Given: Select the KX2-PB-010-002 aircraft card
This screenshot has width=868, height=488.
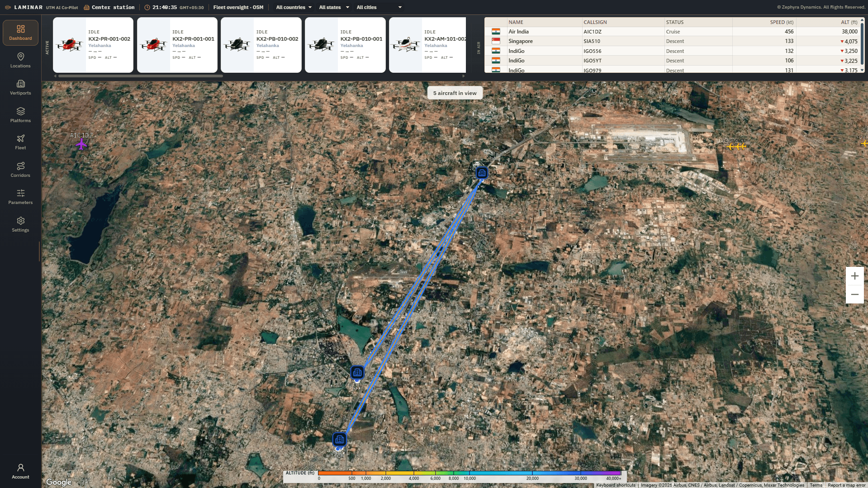Looking at the screenshot, I should tap(261, 45).
